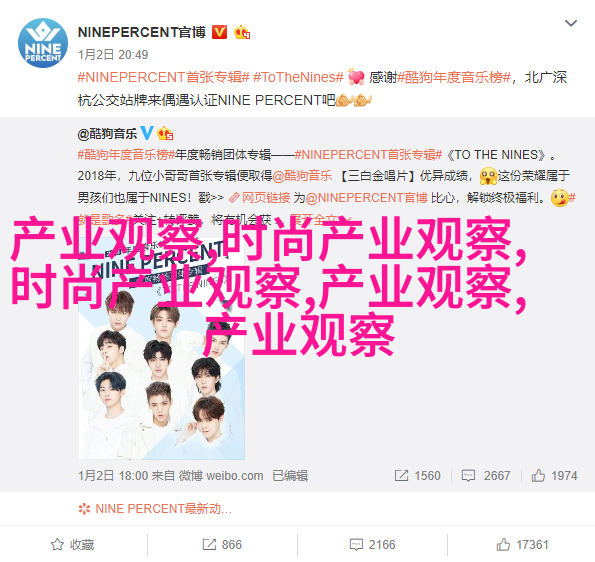Click the NINE PERCENT profile avatar
This screenshot has height=562, width=595.
pyautogui.click(x=43, y=43)
